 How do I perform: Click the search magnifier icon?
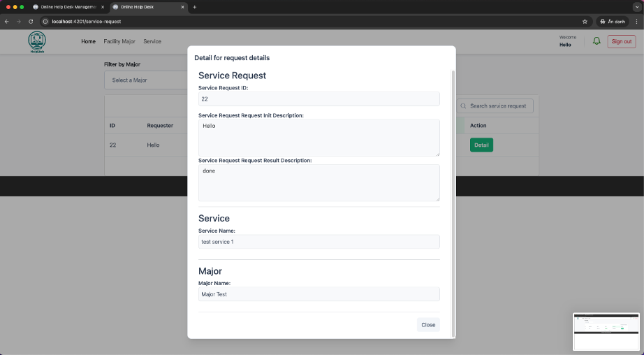click(463, 106)
